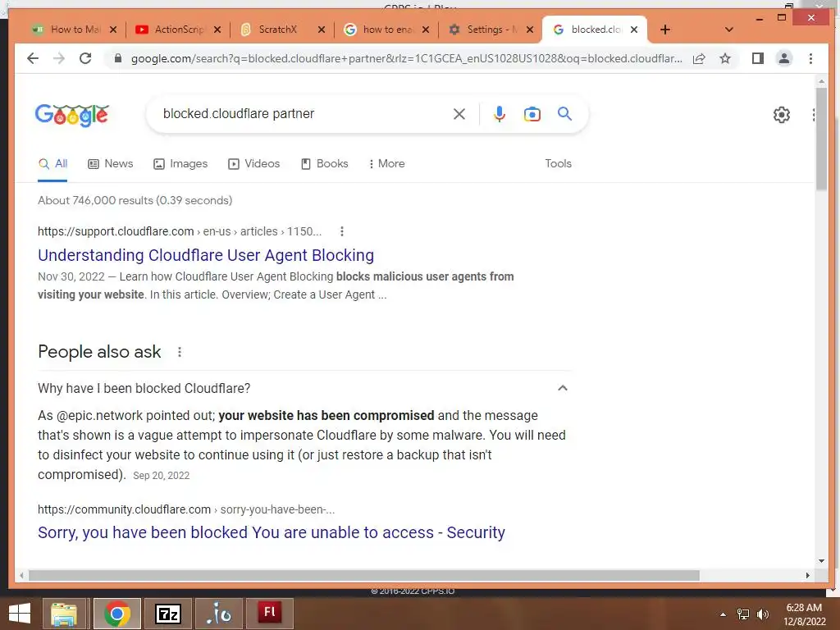This screenshot has height=630, width=840.
Task: Open the Windows Start menu
Action: pyautogui.click(x=20, y=614)
